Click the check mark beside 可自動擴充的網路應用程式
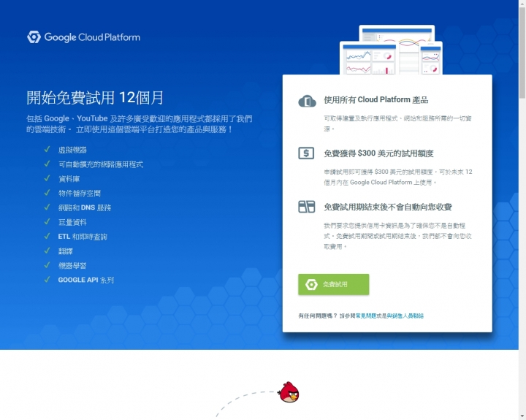The image size is (526, 420). tap(47, 164)
